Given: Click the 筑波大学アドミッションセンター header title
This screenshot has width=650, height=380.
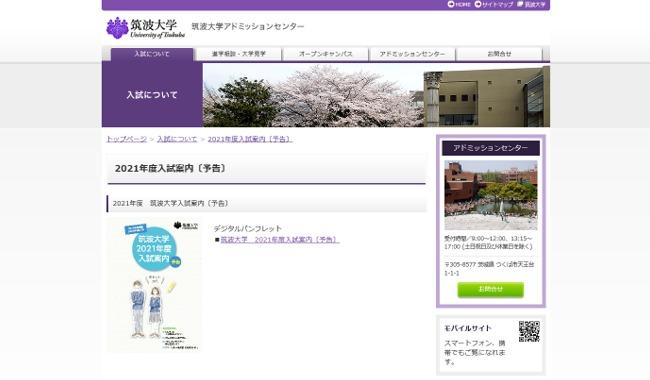Looking at the screenshot, I should click(x=247, y=27).
